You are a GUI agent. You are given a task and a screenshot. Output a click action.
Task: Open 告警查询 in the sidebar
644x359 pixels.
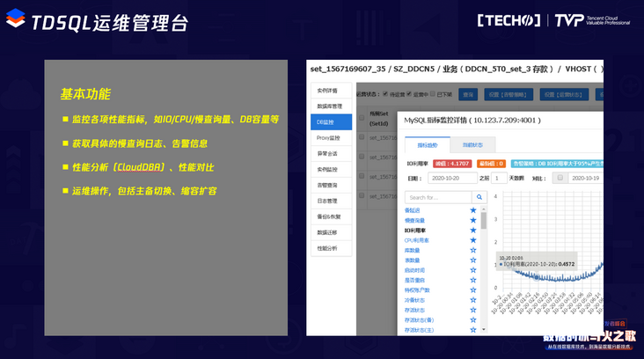coord(331,185)
